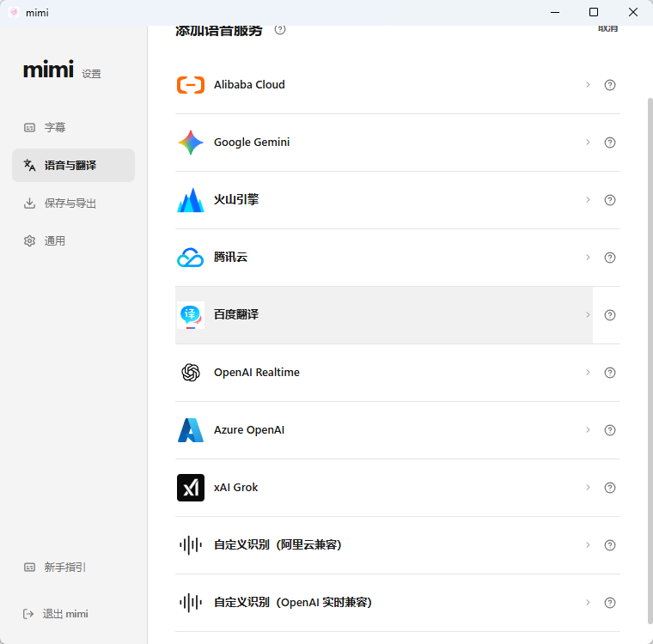Viewport: 653px width, 644px height.
Task: Click the OpenAI Realtime logo
Action: click(191, 373)
